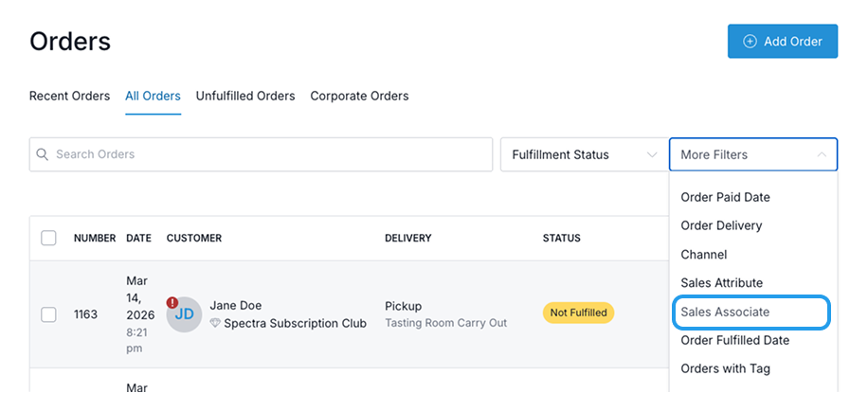Choose the Sales Associate filter option

coord(725,312)
